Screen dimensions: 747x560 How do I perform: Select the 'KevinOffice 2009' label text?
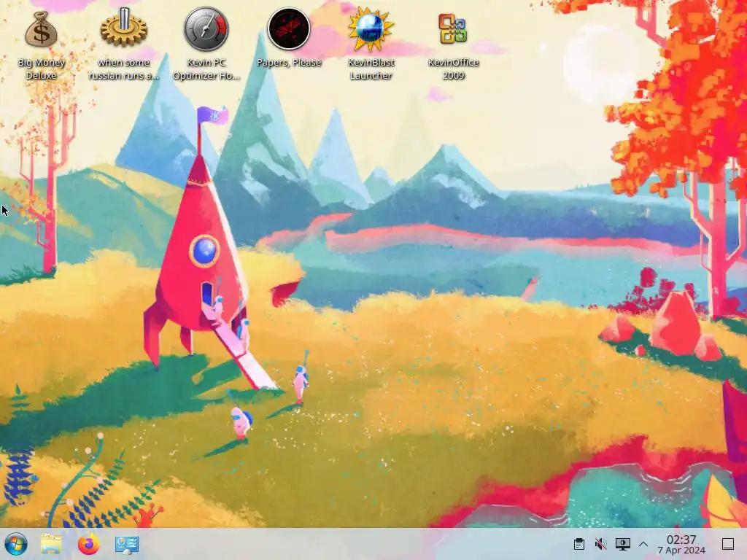(454, 69)
